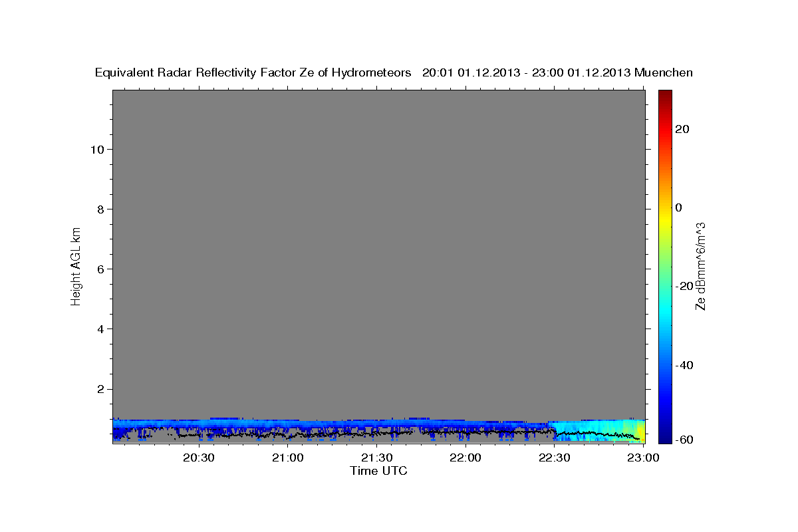Click the height tick label 6

click(100, 269)
